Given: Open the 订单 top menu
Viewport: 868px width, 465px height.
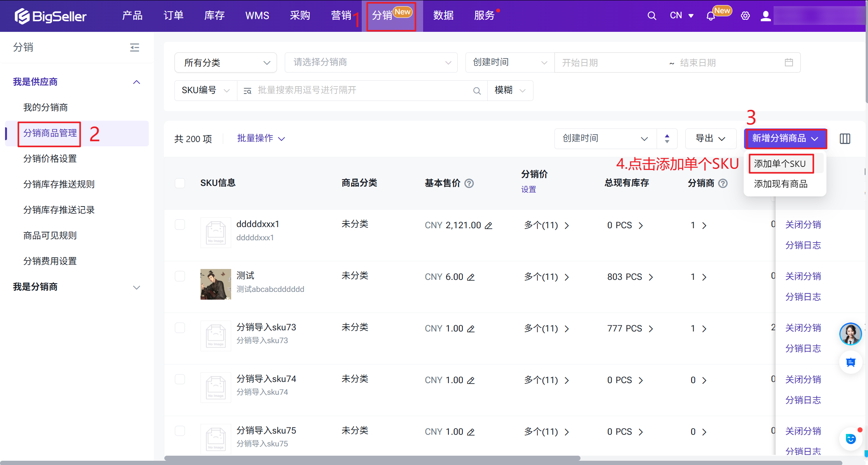Looking at the screenshot, I should point(173,16).
